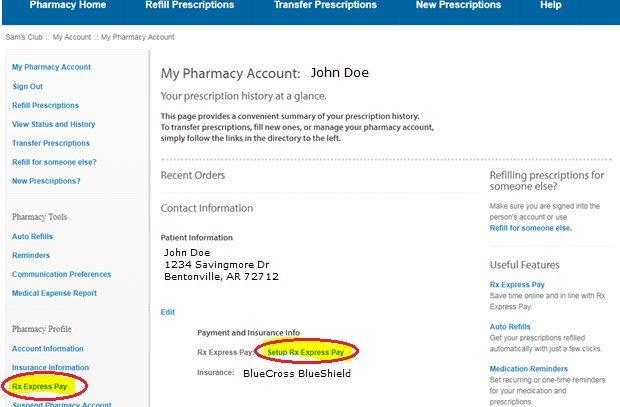Click the My Account breadcrumb link
This screenshot has width=620, height=407.
pyautogui.click(x=72, y=37)
